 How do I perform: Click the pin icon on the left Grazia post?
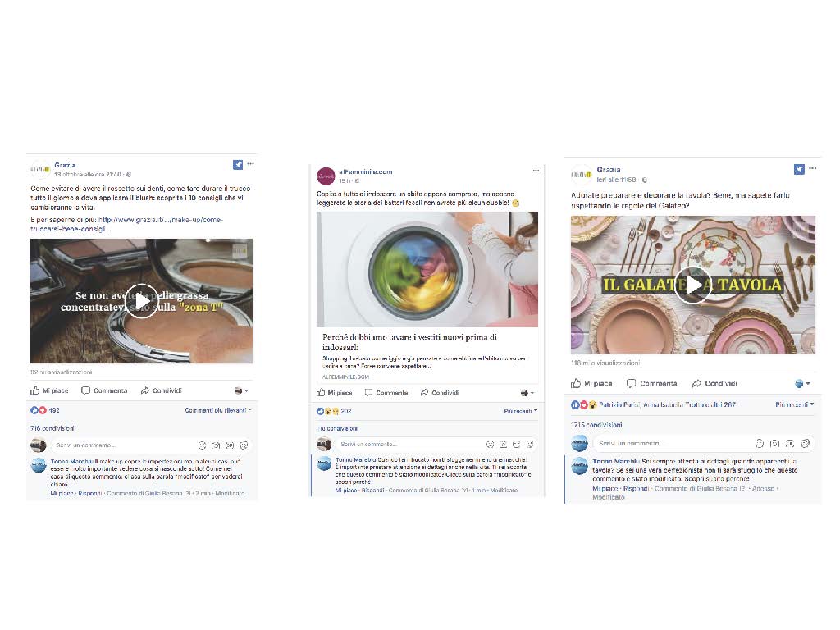click(x=238, y=165)
